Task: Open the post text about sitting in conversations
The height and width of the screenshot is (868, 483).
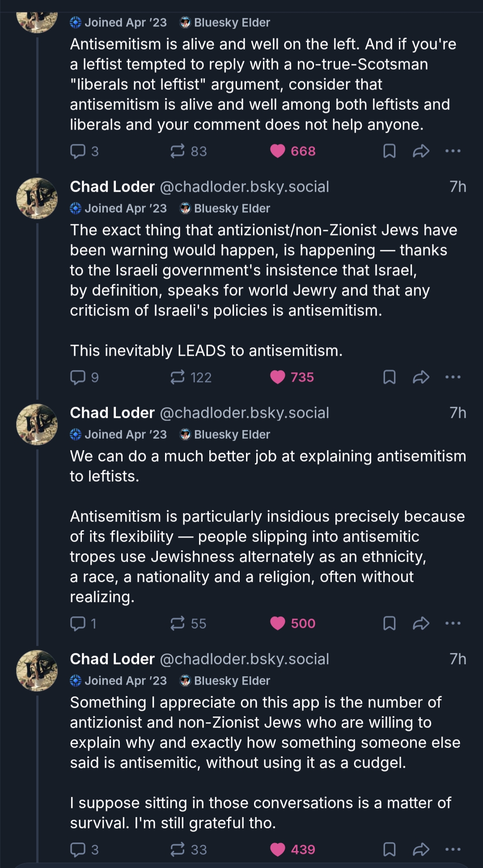Action: tap(260, 813)
